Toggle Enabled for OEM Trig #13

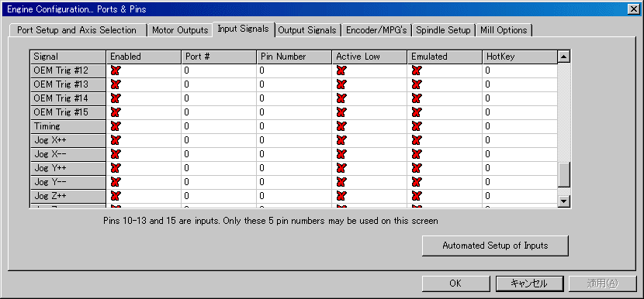click(116, 84)
